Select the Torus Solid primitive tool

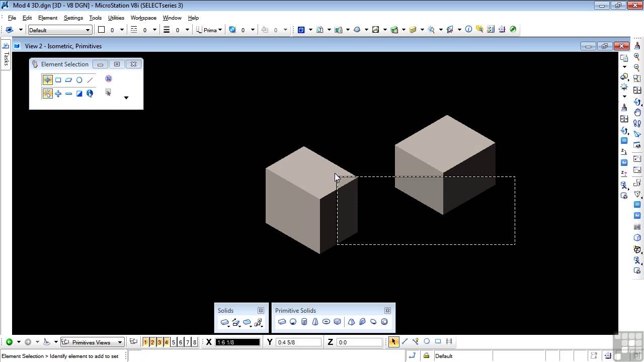(326, 322)
